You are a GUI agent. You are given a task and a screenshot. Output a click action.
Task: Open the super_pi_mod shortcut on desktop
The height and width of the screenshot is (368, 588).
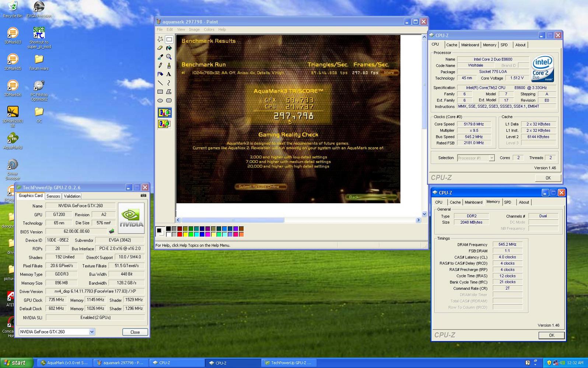(x=39, y=38)
